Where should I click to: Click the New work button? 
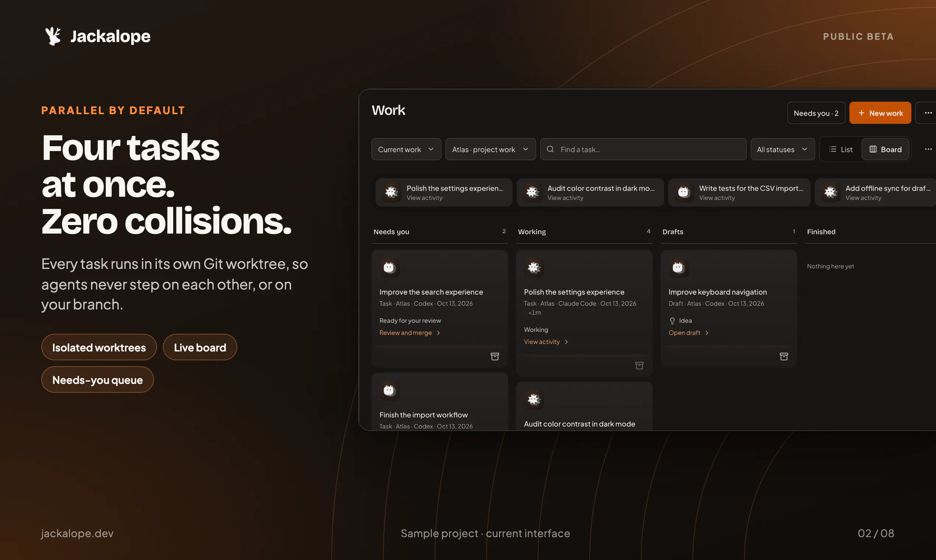880,113
